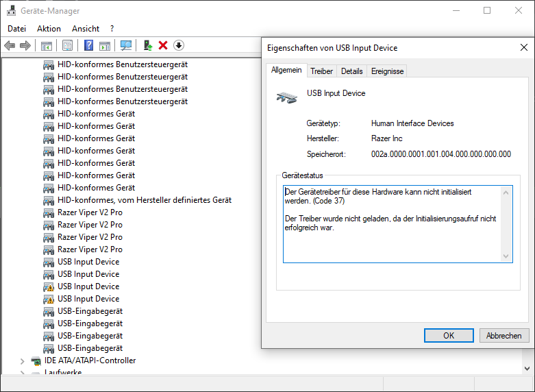Minimize the Geräte-Manager window

[456, 10]
